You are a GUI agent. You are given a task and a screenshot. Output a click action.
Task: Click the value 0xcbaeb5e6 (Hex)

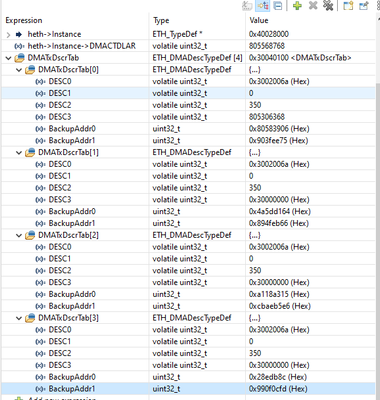[280, 306]
